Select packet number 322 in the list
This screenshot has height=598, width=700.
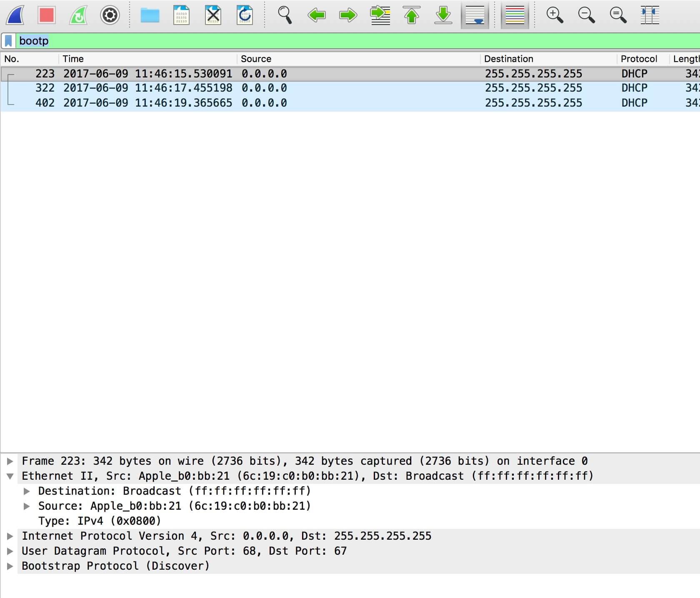coord(250,88)
